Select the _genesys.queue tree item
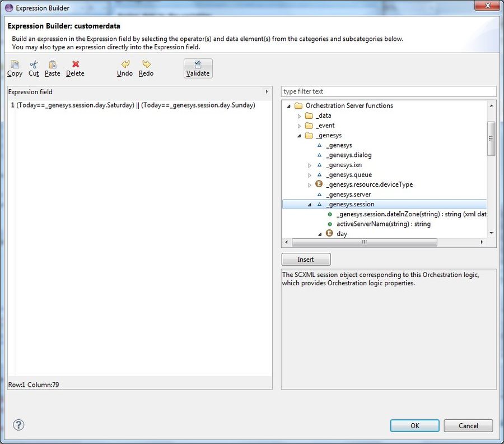The image size is (504, 444). click(349, 175)
